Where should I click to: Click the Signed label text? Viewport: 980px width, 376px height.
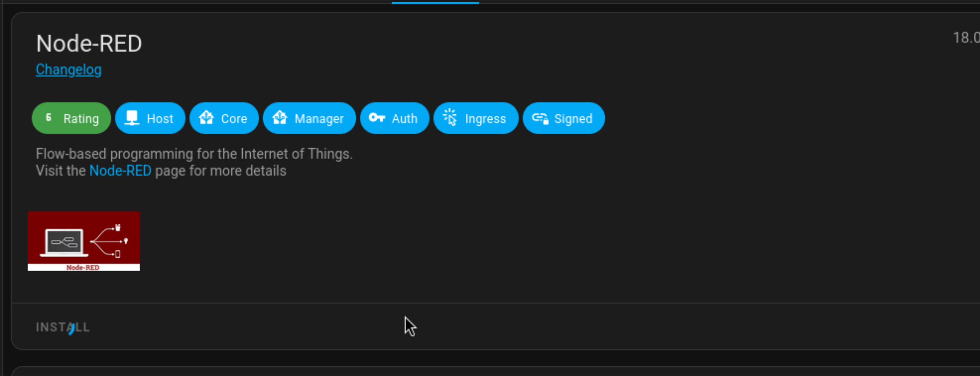pos(573,119)
